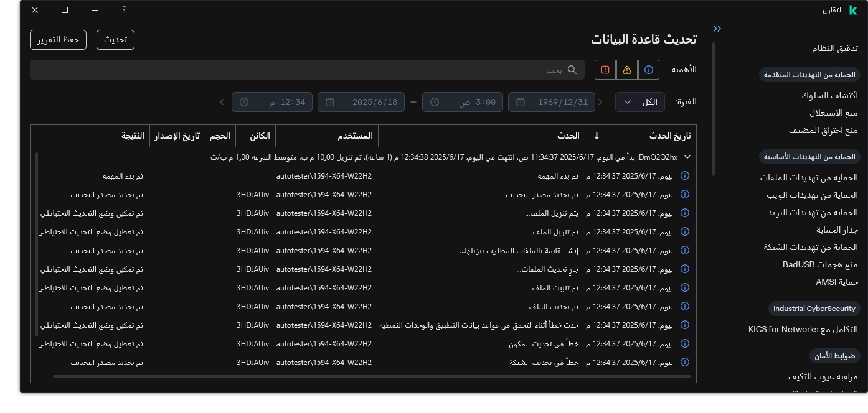
Task: Sort by the 'تاريخ الحدث' column header
Action: click(x=670, y=136)
